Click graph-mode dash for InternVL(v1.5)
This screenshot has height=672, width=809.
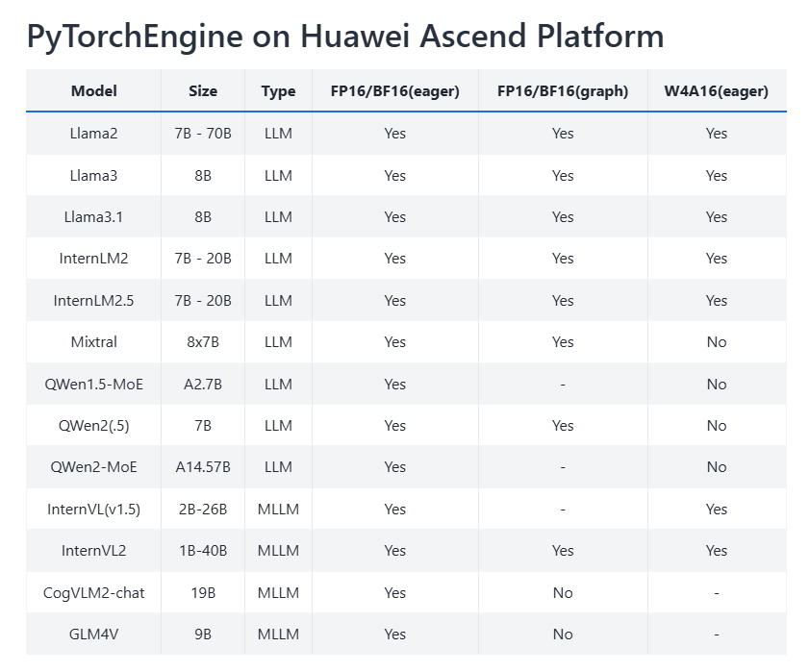click(x=563, y=510)
